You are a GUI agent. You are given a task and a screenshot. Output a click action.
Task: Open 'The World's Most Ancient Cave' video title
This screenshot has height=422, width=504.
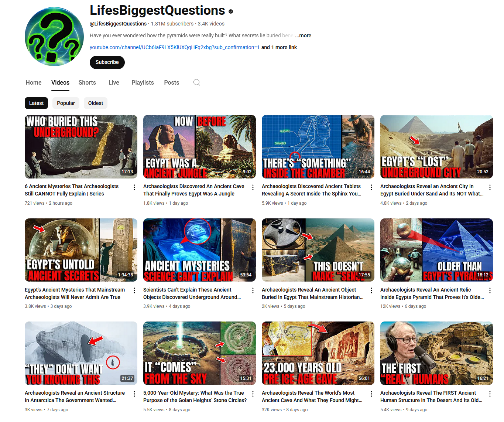[312, 397]
